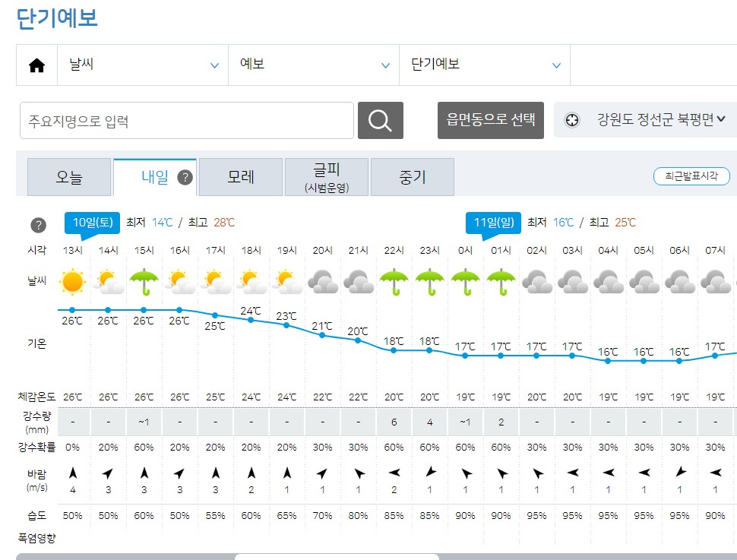Screen dimensions: 737x560
Task: Click the magnifier search button
Action: click(x=380, y=120)
